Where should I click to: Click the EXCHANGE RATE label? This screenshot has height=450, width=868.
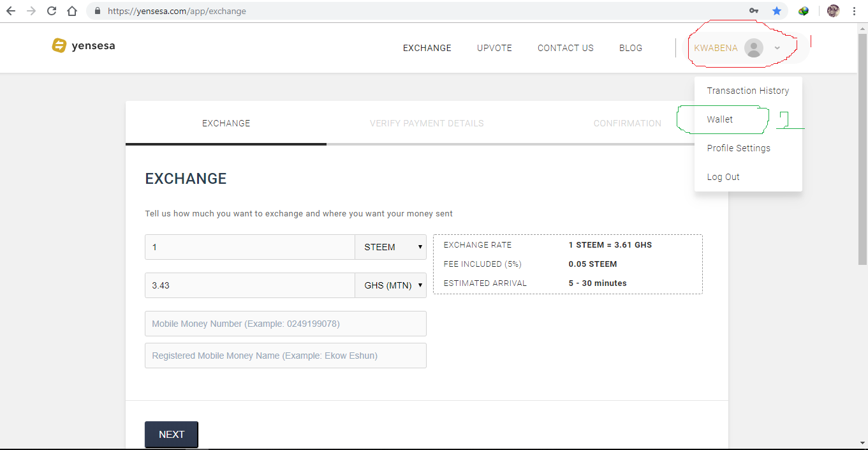478,244
